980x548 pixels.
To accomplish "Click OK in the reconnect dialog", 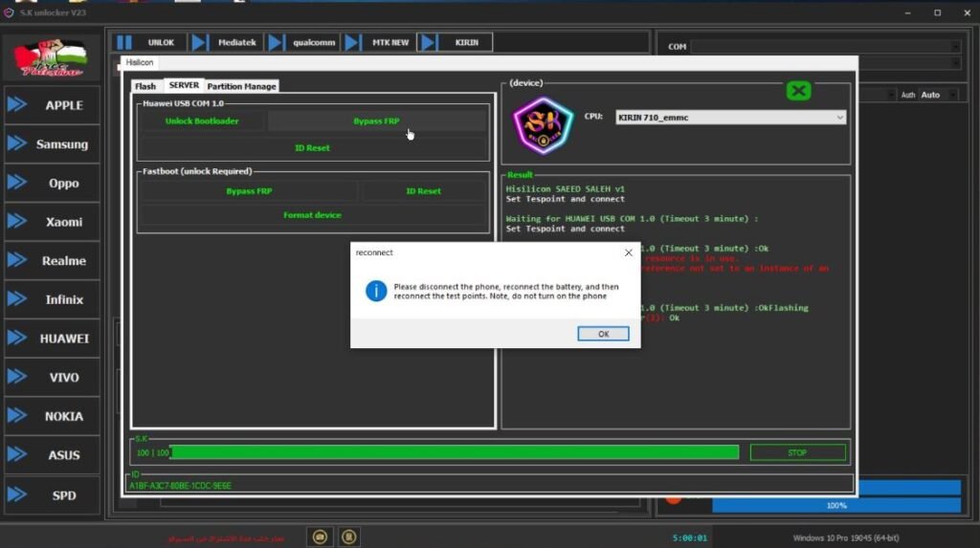I will pyautogui.click(x=603, y=334).
